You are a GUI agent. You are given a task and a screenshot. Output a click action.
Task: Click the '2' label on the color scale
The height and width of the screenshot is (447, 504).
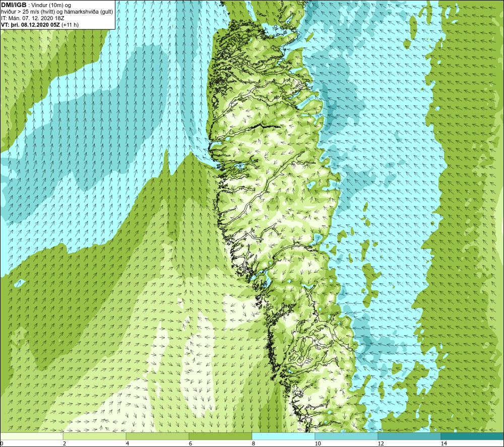pyautogui.click(x=65, y=443)
